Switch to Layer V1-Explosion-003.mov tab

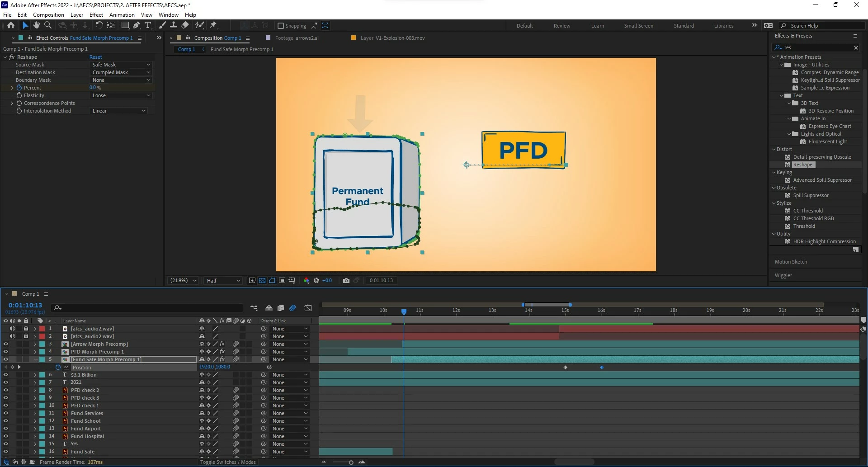point(392,38)
